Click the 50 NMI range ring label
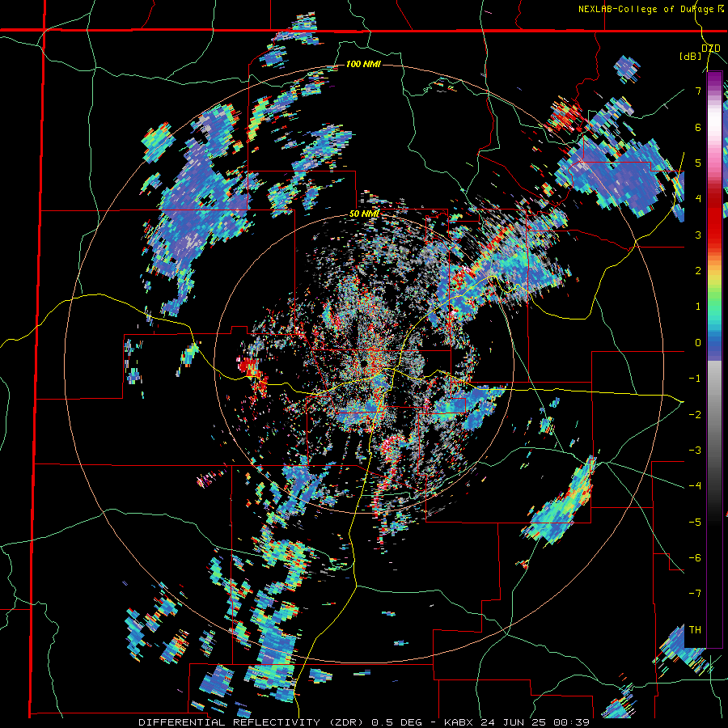 pyautogui.click(x=364, y=214)
